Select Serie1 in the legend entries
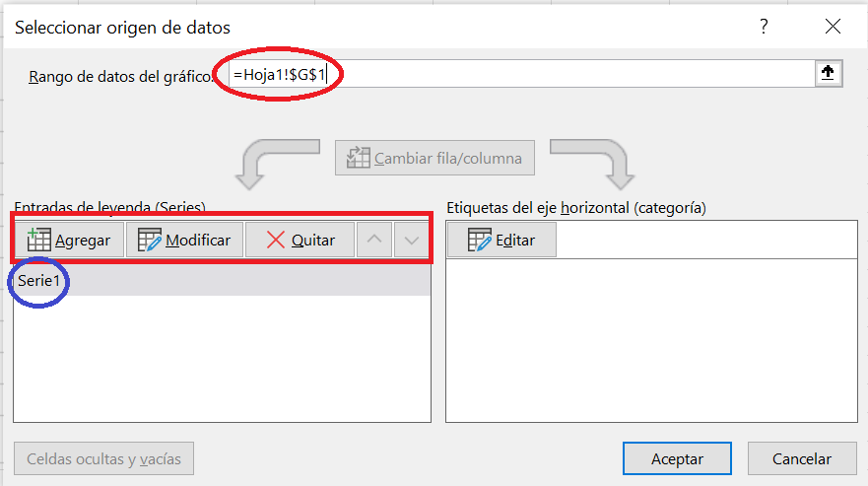Screen dimensions: 868x486 click(39, 281)
